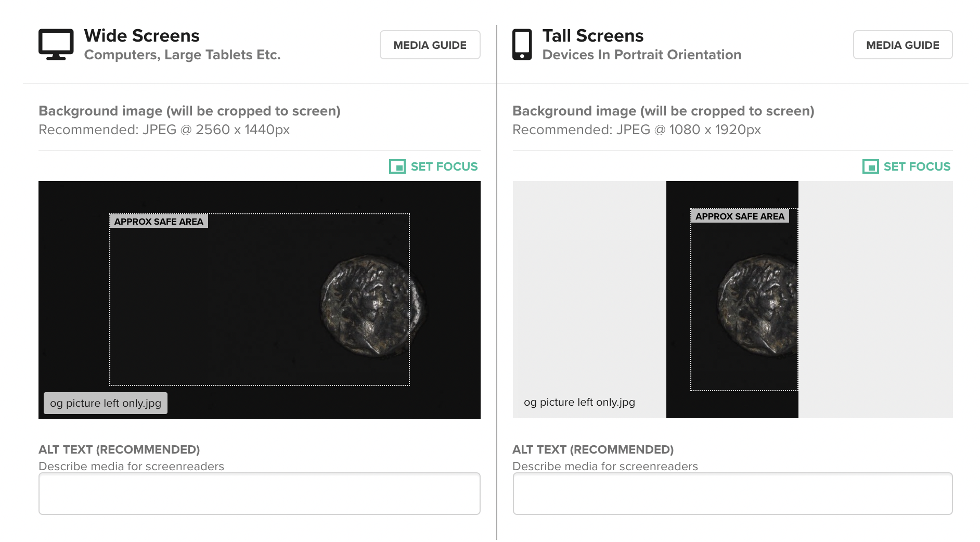Open the Wide Screens Media Guide

click(430, 45)
